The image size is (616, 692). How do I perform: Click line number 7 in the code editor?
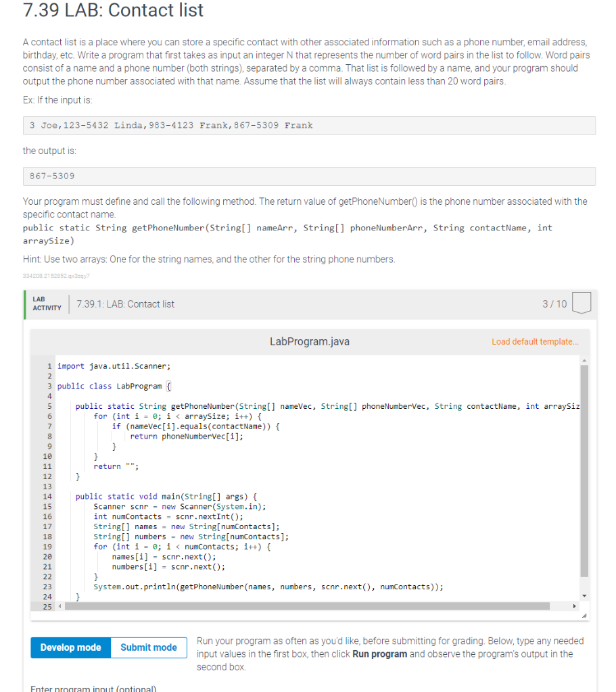[x=48, y=426]
